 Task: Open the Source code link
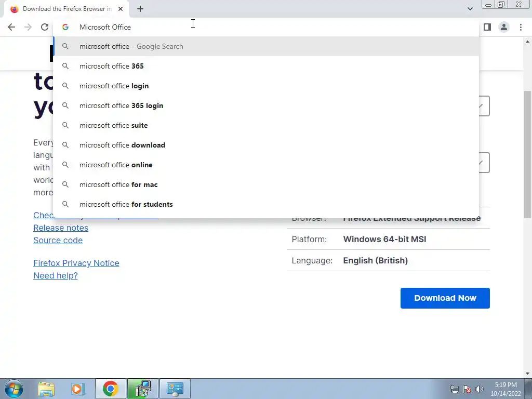pos(58,240)
